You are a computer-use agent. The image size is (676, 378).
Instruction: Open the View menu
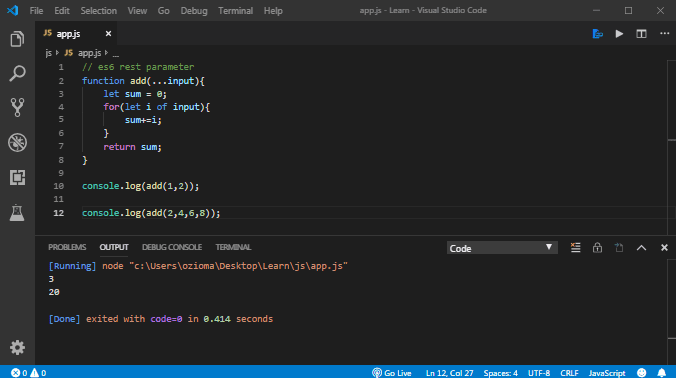click(137, 11)
